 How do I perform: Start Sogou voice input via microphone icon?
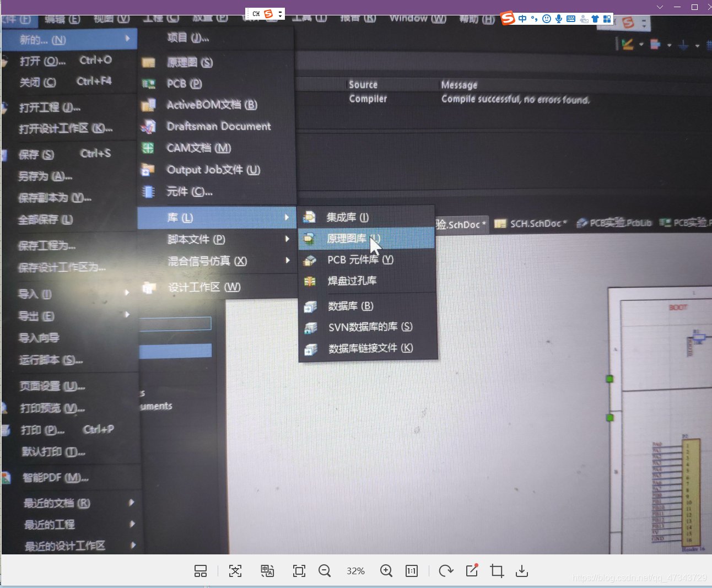click(x=559, y=18)
